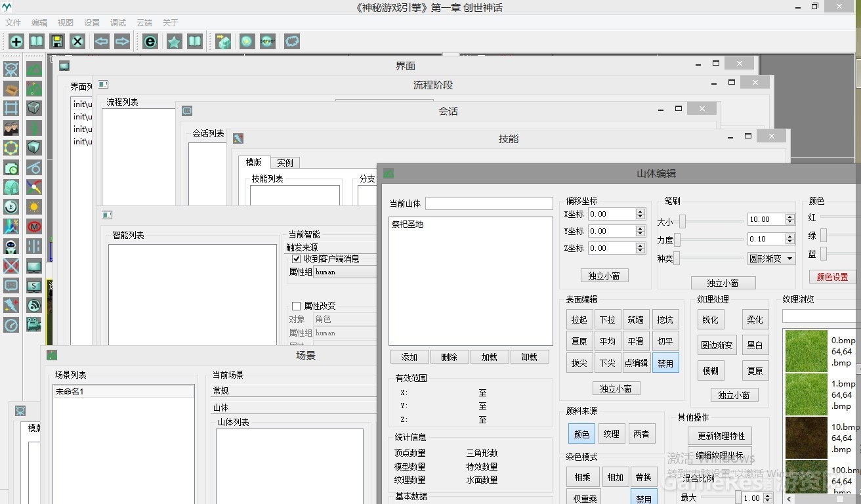Click the speech bubble dialogue sidebar icon

tap(11, 285)
